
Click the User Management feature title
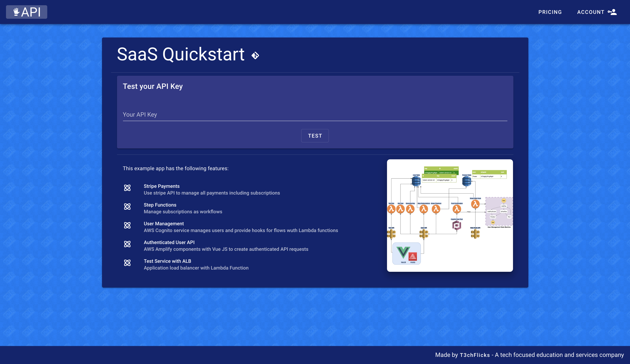pos(163,224)
